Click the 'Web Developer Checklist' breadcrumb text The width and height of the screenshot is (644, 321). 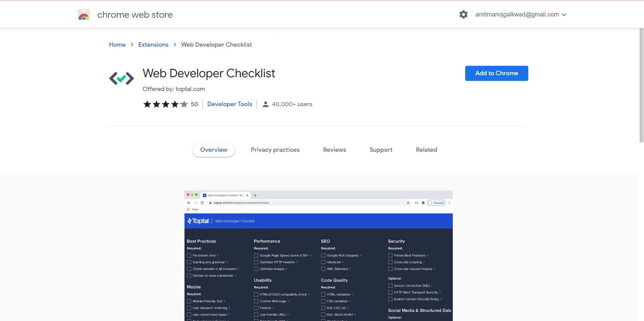tap(216, 45)
